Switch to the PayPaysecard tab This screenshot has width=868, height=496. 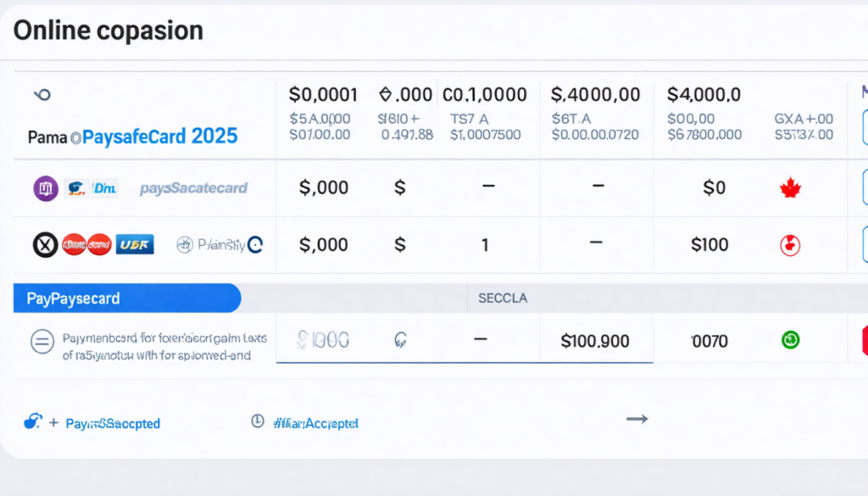pos(127,298)
